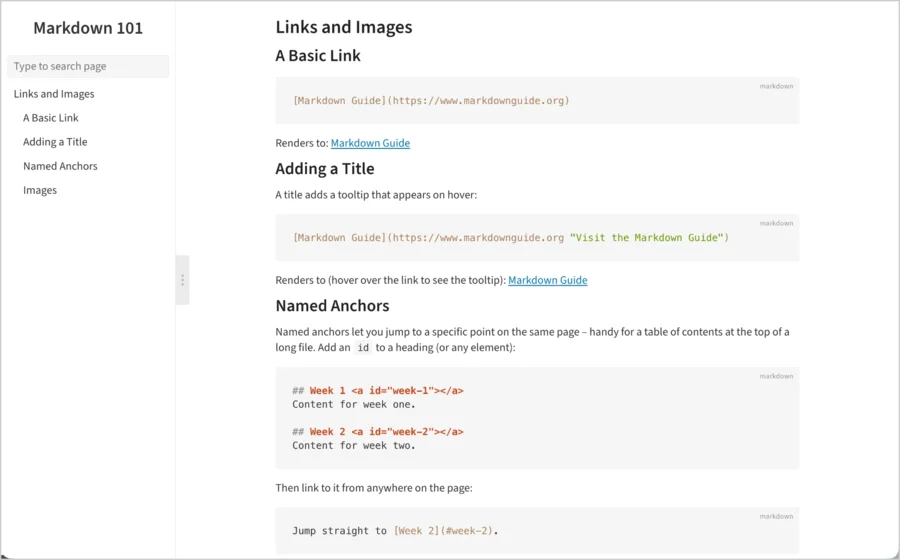Click the 'Adding a Title' section heading
Screen dimensions: 900x560
pos(325,169)
